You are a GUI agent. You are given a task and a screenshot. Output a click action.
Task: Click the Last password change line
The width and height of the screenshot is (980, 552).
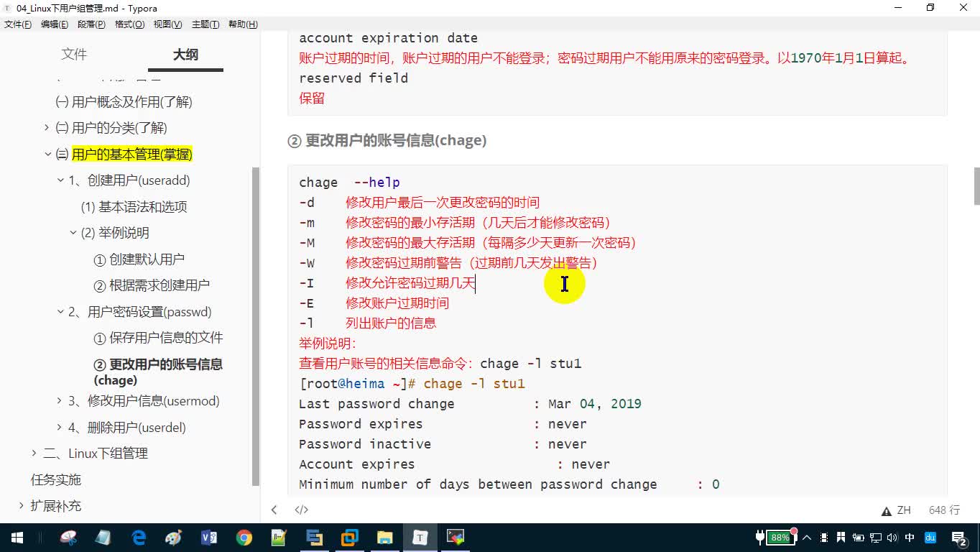coord(470,404)
